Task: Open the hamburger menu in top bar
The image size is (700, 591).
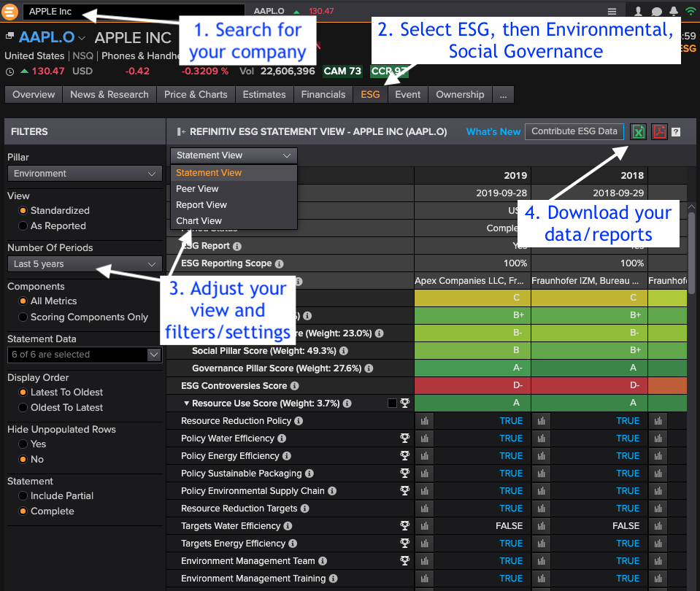Action: coord(612,12)
